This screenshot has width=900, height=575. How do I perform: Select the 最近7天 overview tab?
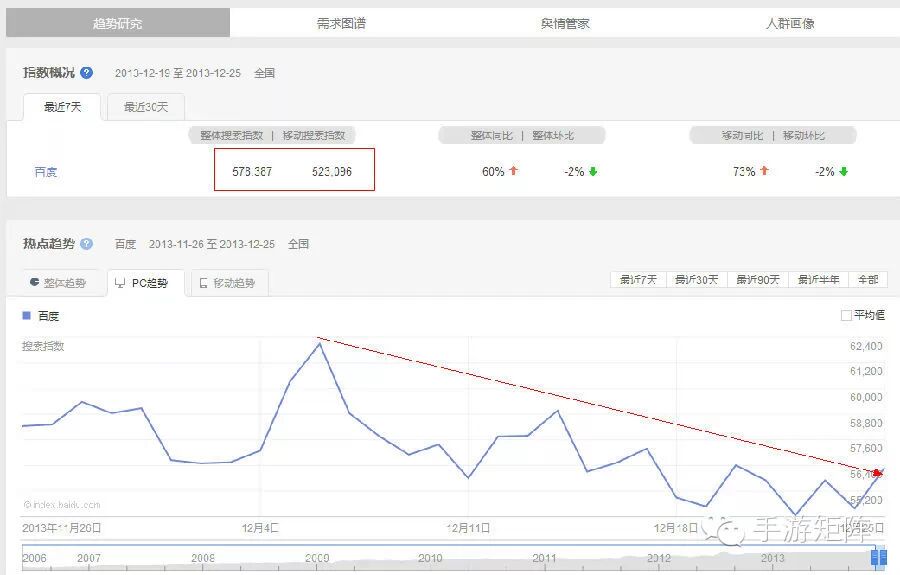point(62,107)
